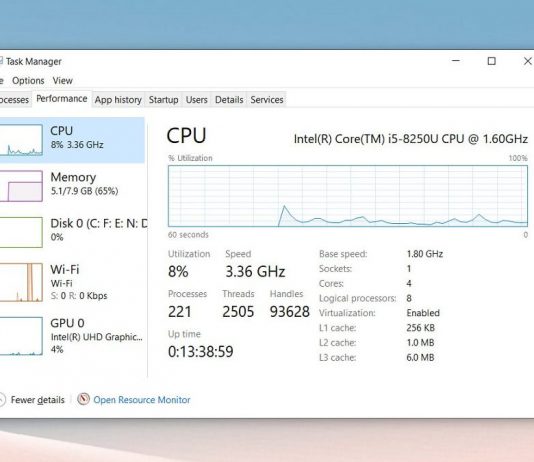Screen dimensions: 534x462
Task: Click Open Resource Monitor link
Action: [x=142, y=400]
